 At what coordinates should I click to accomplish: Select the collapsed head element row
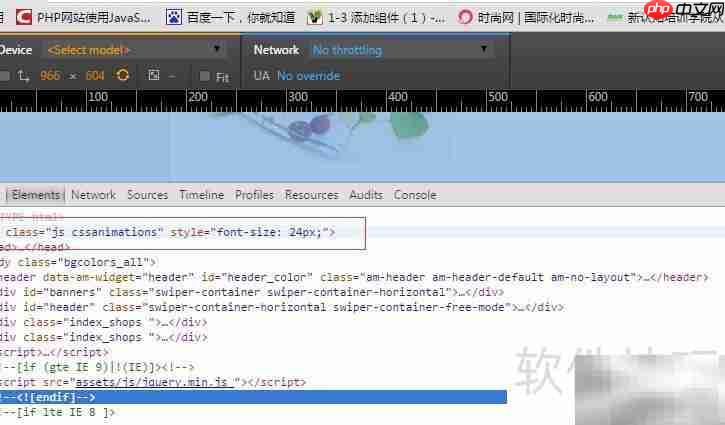(x=35, y=247)
